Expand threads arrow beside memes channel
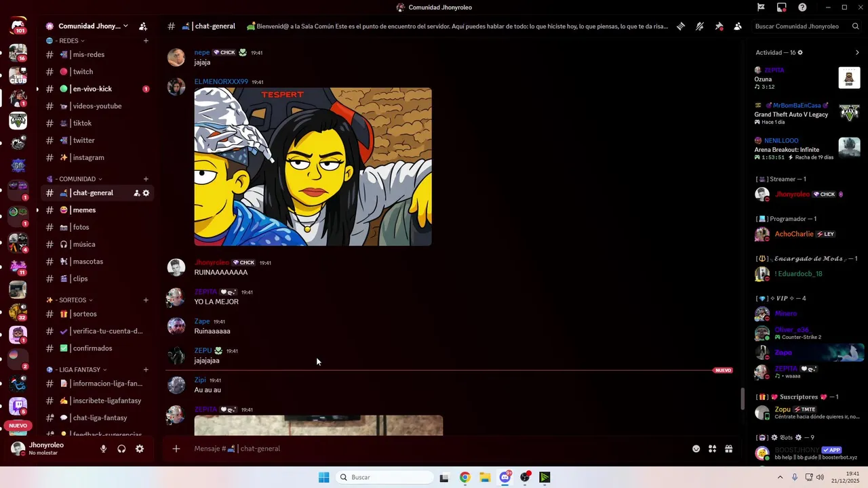 pos(37,210)
